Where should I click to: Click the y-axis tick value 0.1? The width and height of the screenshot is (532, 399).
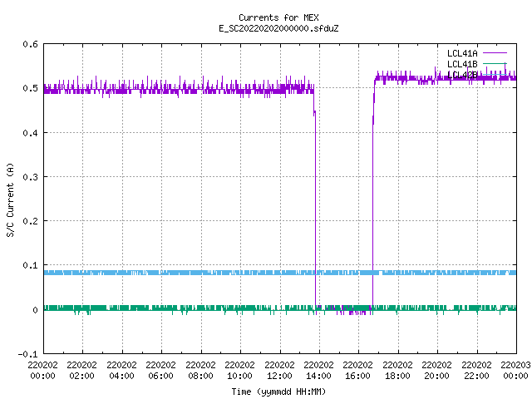31,265
